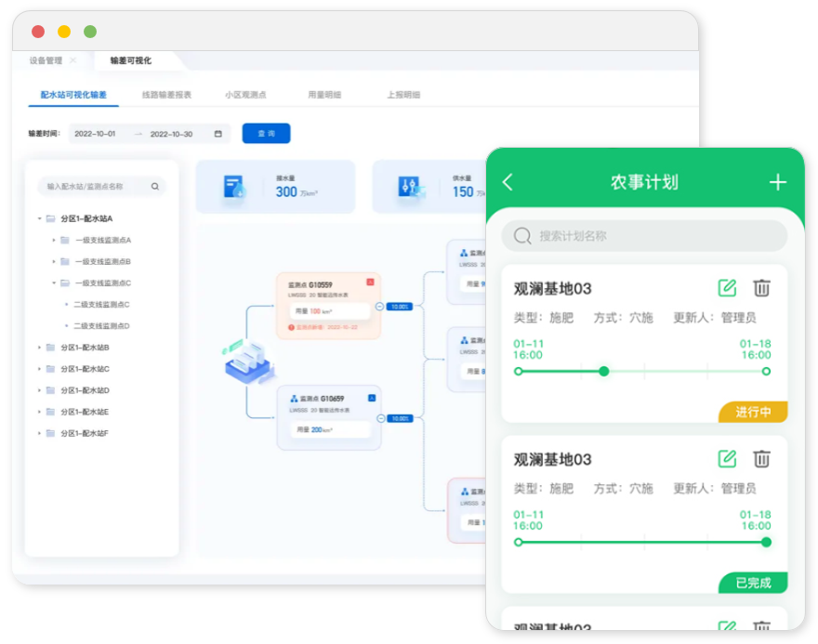The height and width of the screenshot is (644, 818).
Task: Select the 用量明细 section link
Action: (x=323, y=93)
